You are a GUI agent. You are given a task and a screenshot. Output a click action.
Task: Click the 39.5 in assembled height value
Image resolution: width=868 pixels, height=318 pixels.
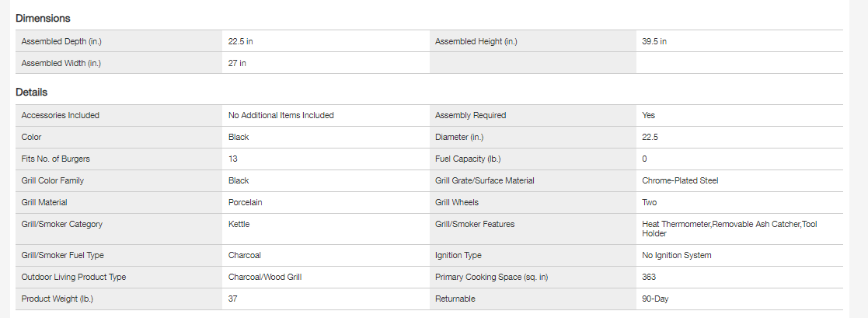click(x=654, y=41)
